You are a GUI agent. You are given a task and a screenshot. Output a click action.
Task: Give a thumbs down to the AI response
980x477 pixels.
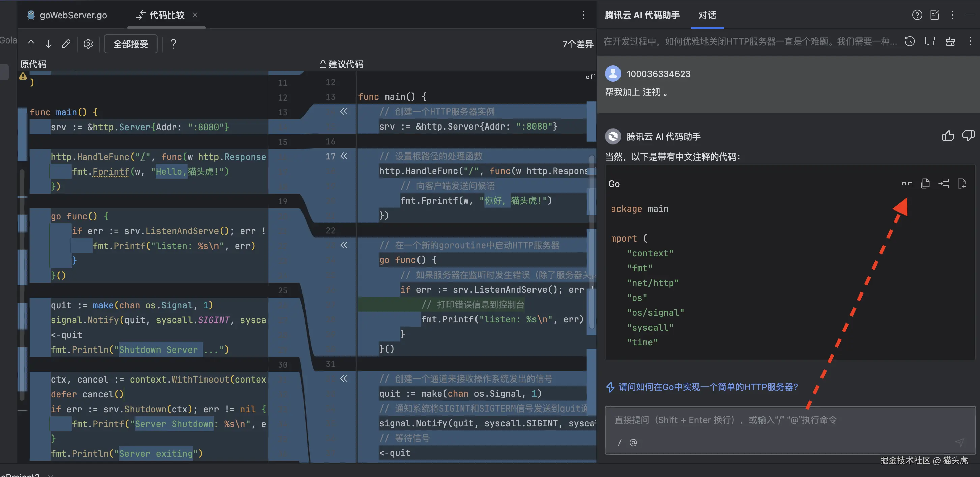[968, 136]
